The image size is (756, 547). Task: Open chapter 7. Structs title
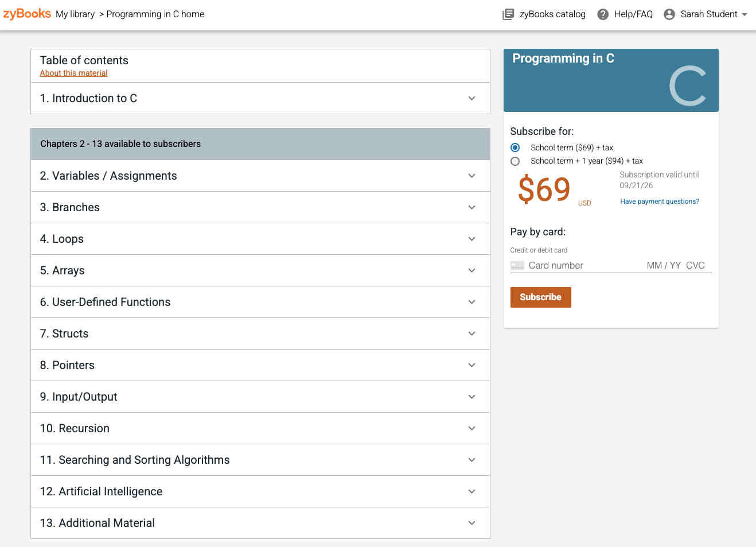pyautogui.click(x=64, y=333)
